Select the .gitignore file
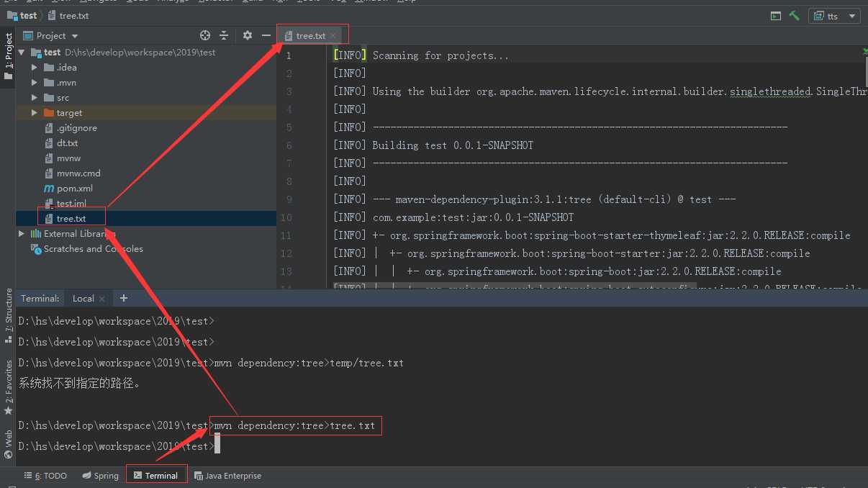Image resolution: width=868 pixels, height=488 pixels. [77, 127]
